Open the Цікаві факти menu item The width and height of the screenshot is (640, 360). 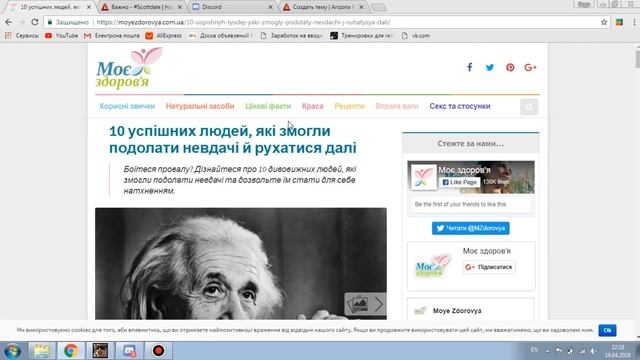point(268,106)
